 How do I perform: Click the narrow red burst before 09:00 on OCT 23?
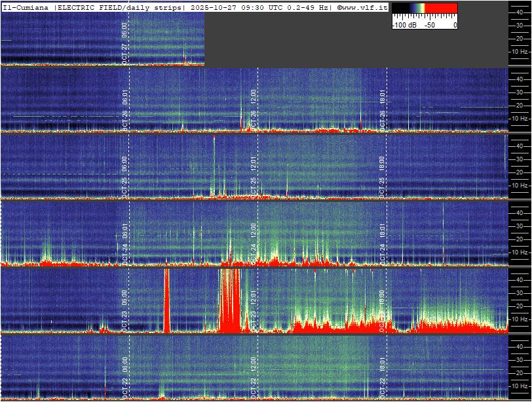point(166,300)
